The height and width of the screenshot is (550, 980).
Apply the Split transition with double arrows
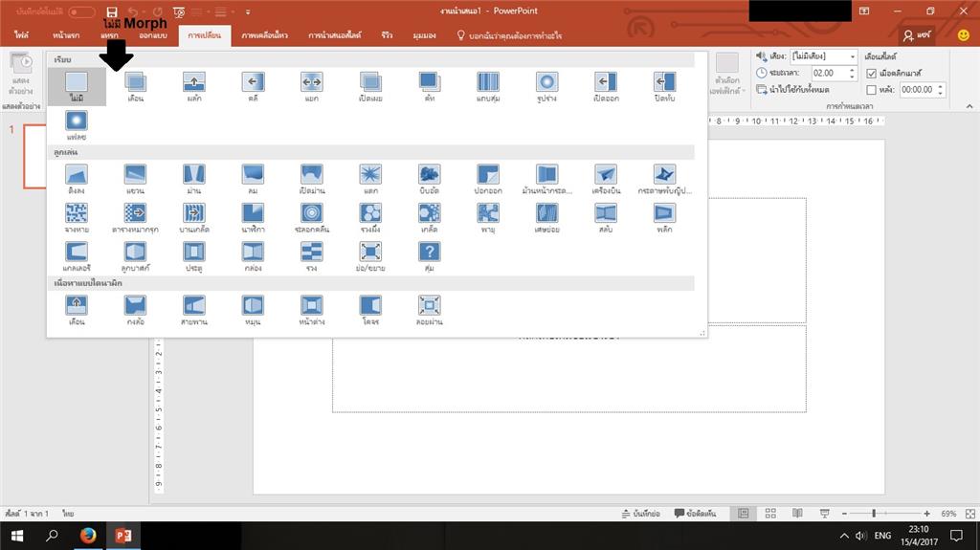pyautogui.click(x=311, y=86)
